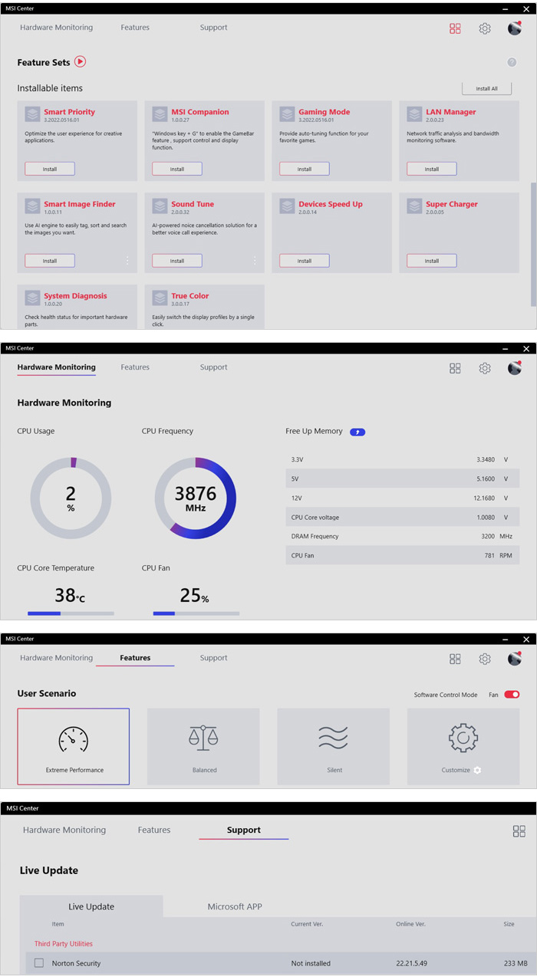Screen dimensions: 537x980
Task: Click Norton online version 22.21.5.49
Action: (410, 963)
